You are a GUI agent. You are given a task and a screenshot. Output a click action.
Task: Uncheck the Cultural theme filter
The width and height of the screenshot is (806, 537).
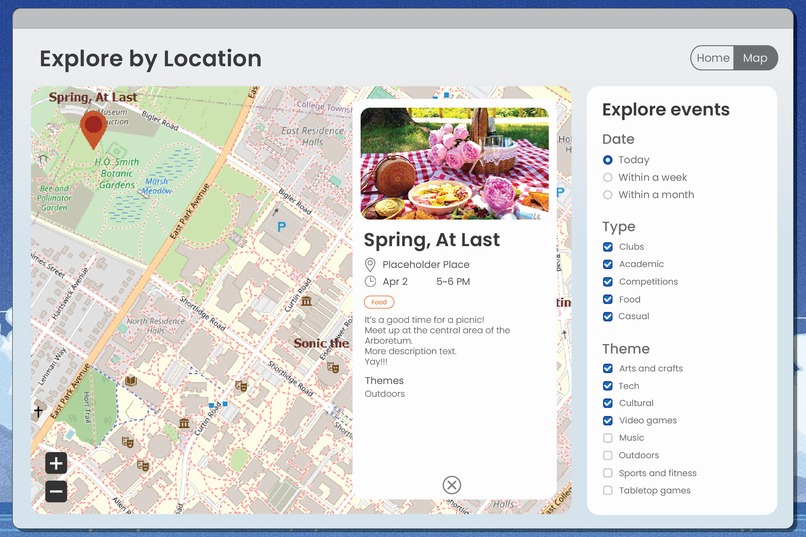(x=608, y=403)
